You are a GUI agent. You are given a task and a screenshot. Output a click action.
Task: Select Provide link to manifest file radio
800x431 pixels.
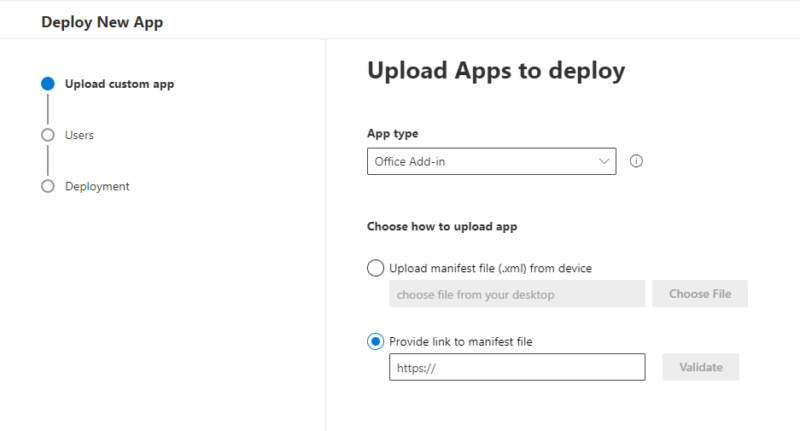point(376,341)
